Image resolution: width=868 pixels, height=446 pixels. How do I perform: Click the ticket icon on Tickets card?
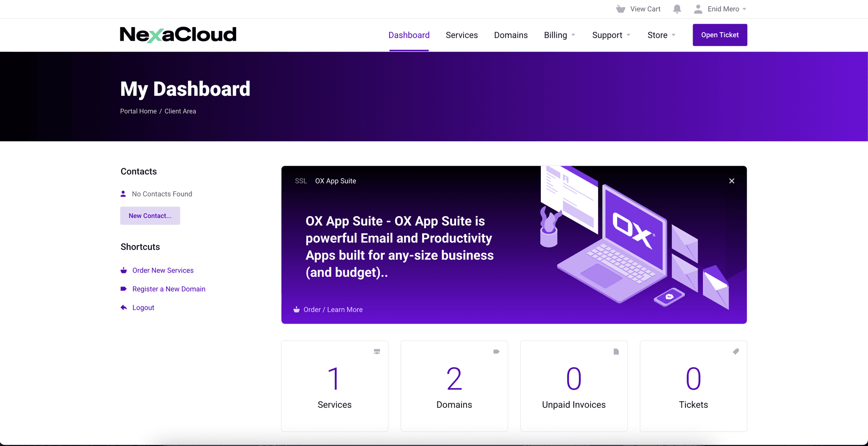[736, 351]
